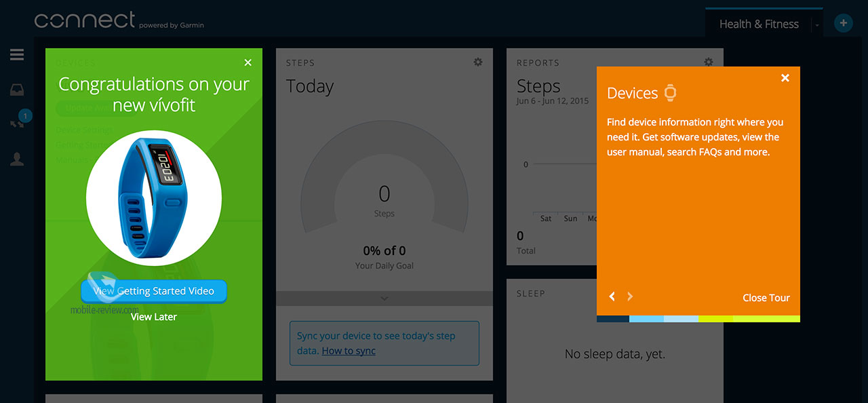The height and width of the screenshot is (403, 868).
Task: Open the user profile icon in sidebar
Action: tap(17, 159)
